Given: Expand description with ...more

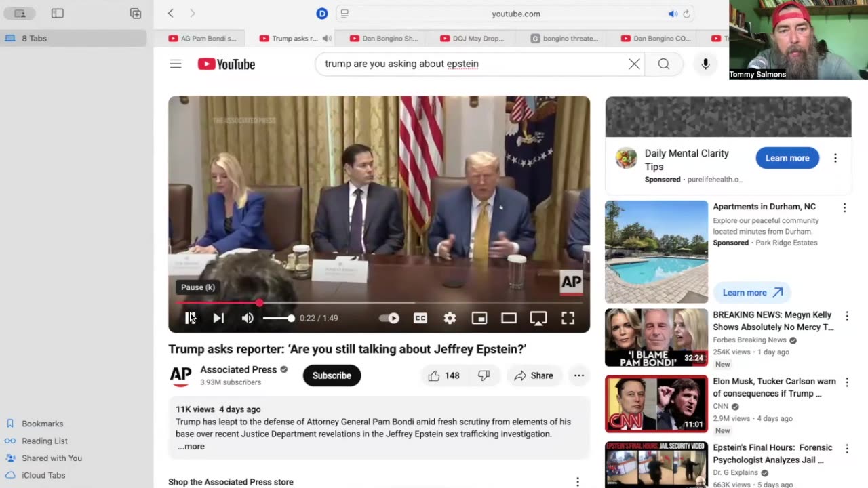Looking at the screenshot, I should (x=191, y=447).
